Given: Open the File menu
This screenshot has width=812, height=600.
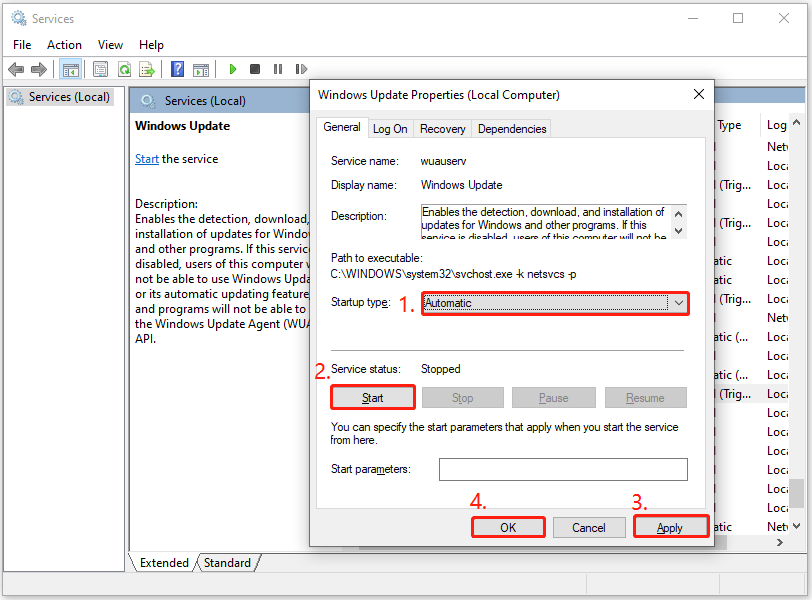Looking at the screenshot, I should (x=22, y=45).
